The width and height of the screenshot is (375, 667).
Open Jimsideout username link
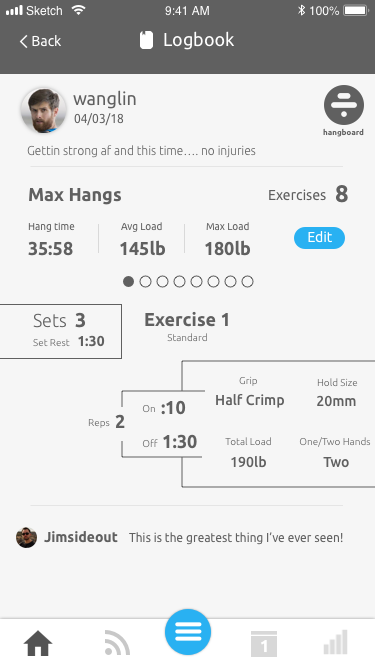point(81,537)
